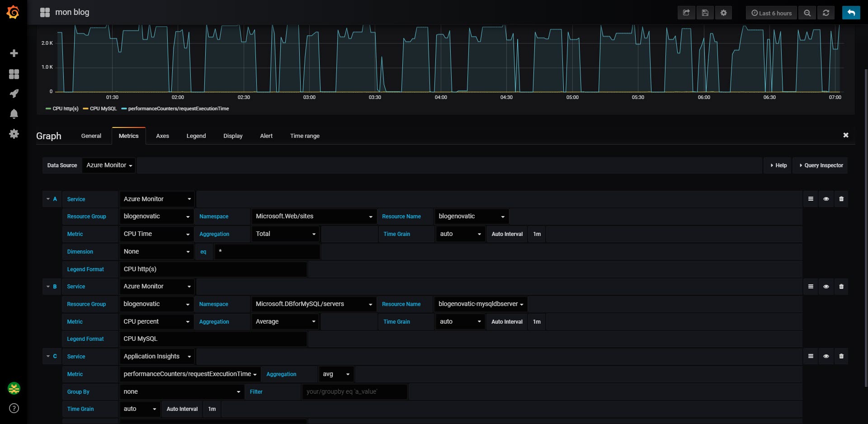Open Total aggregation dropdown

click(285, 234)
